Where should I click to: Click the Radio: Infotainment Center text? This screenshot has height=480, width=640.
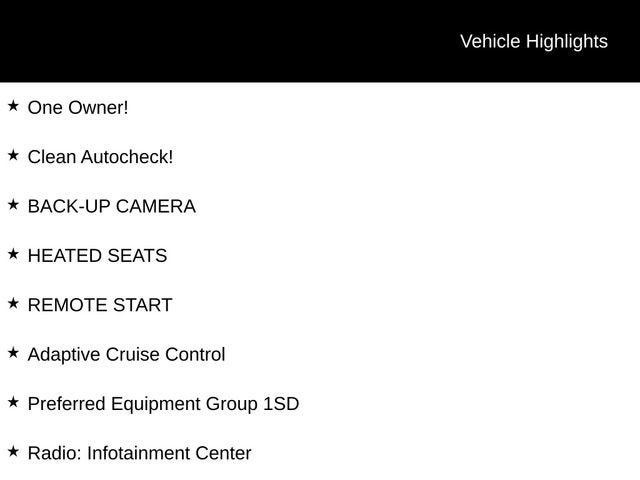139,453
